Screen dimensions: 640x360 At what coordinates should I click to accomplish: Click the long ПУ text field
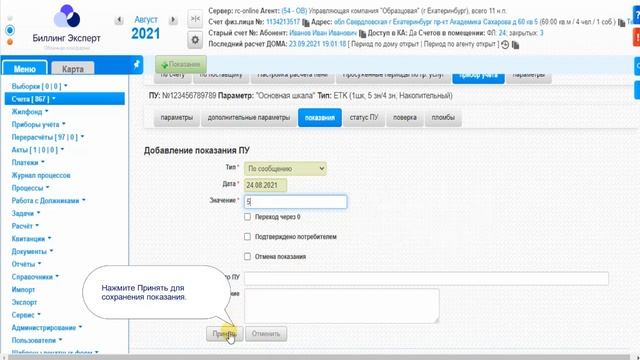pos(426,278)
